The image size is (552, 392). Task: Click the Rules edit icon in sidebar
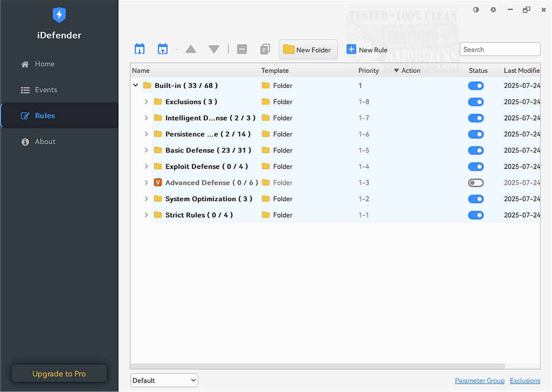point(25,116)
